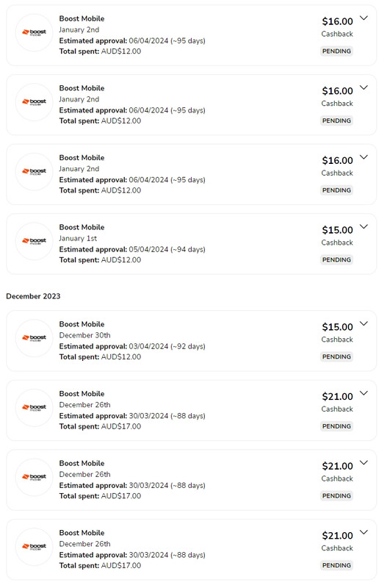Select the Boost logo of the topmost January 2nd entry
Image resolution: width=379 pixels, height=588 pixels.
tap(34, 32)
